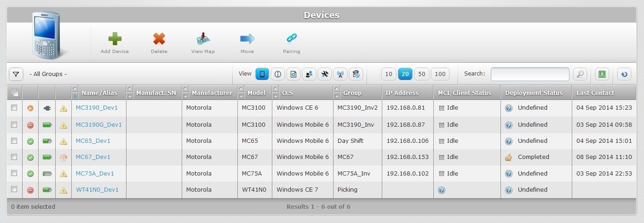644x223 pixels.
Task: Tick the checkbox for MC75A_Dev1
Action: pos(14,173)
